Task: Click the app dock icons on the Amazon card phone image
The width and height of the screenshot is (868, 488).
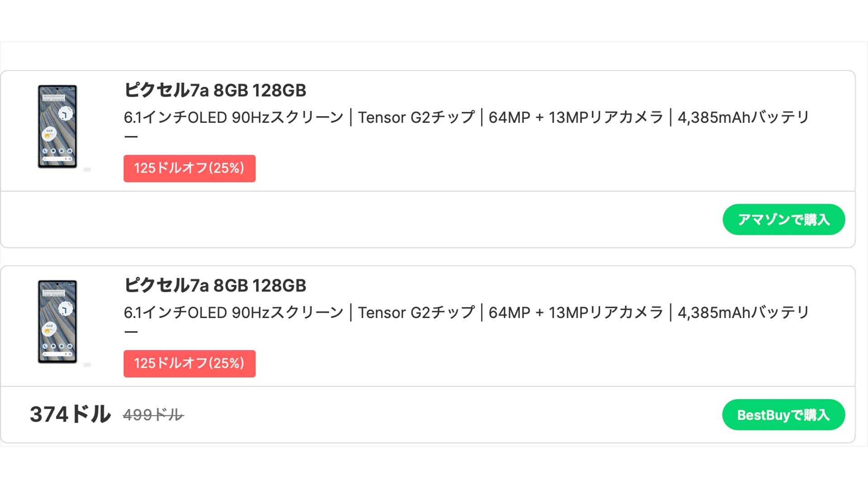Action: coord(57,151)
